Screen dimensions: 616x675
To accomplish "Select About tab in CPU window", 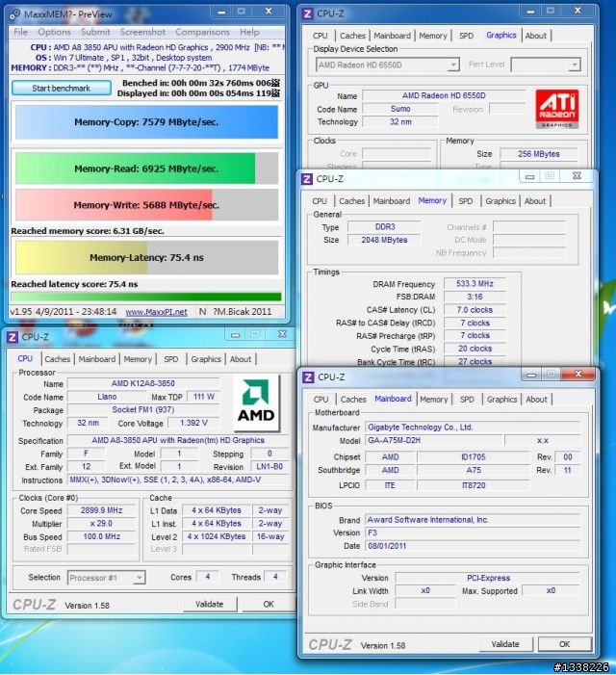I will [x=241, y=359].
